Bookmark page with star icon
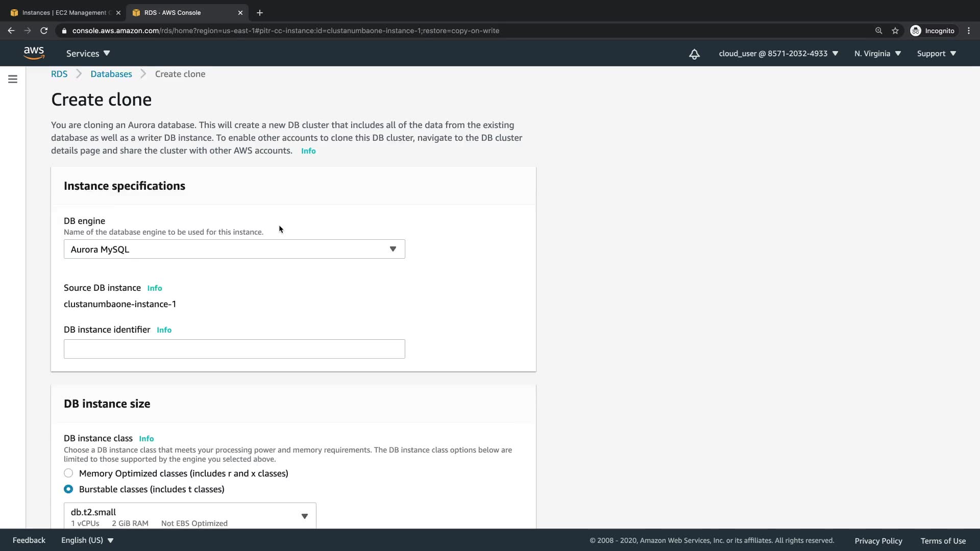980x551 pixels. 895,31
